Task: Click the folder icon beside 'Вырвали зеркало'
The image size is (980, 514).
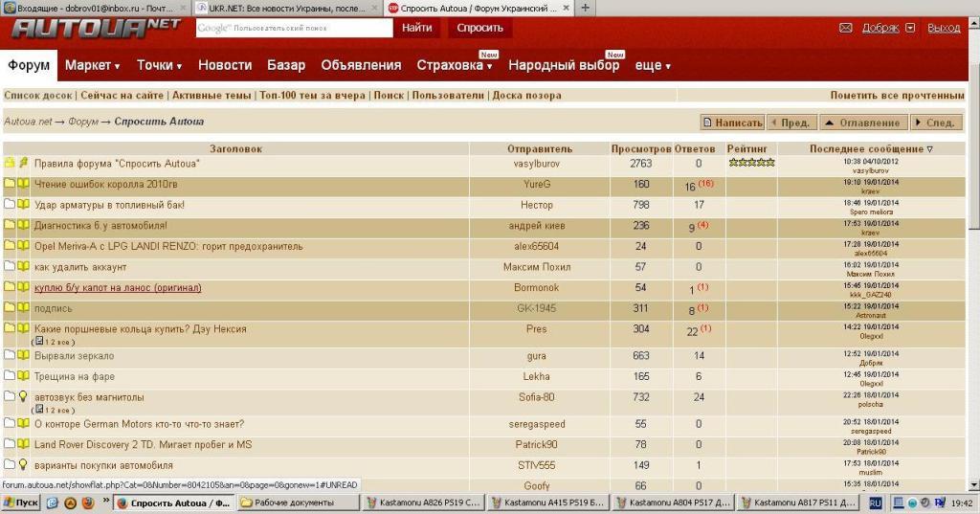Action: point(10,356)
